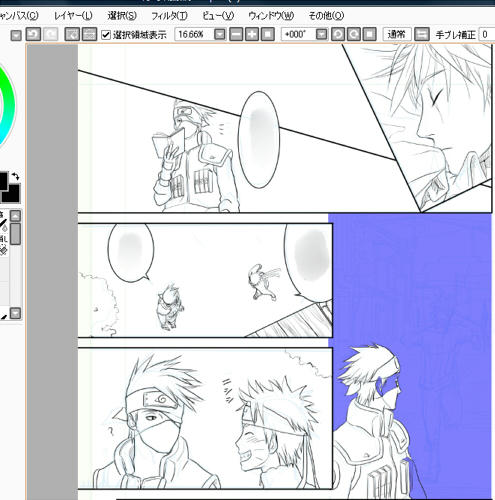Click the flip view horizontally icon
The image size is (495, 500).
421,34
